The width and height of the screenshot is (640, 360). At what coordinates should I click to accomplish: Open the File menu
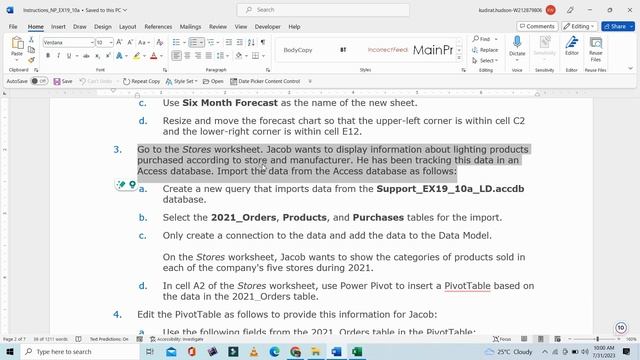[x=13, y=27]
